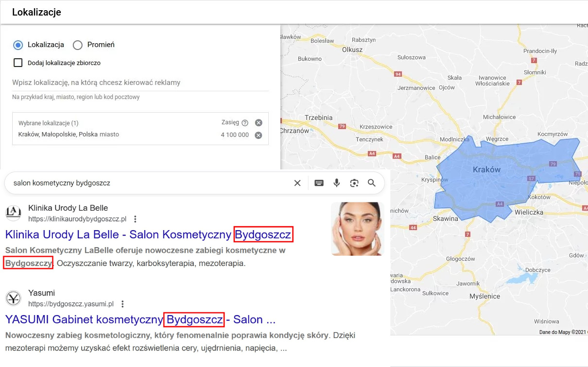Click the face thumbnail in first result
The width and height of the screenshot is (588, 367).
tap(357, 229)
